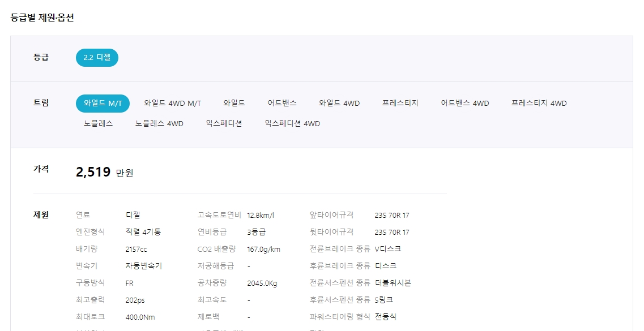The height and width of the screenshot is (331, 644).
Task: Select the 2.2 디젤 grade button
Action: point(96,57)
